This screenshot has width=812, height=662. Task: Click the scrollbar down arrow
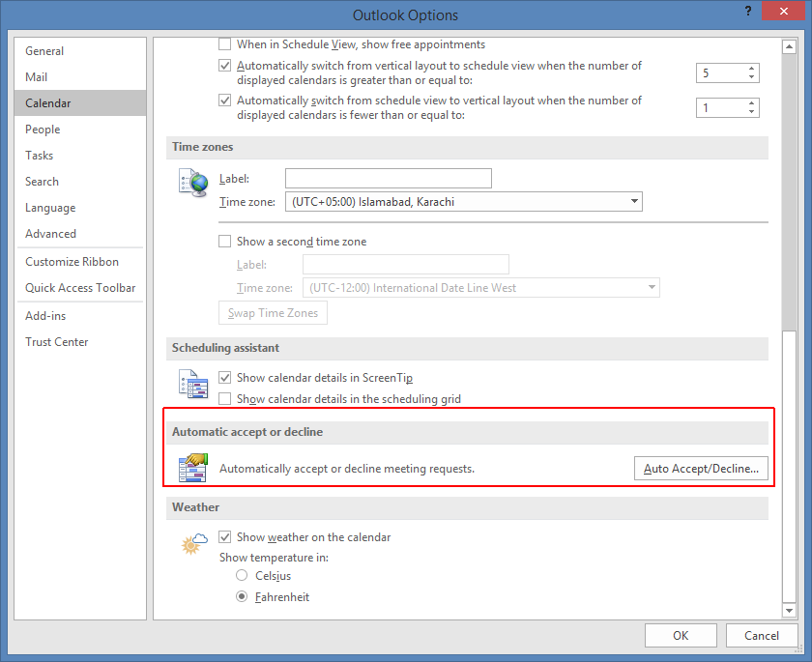789,610
